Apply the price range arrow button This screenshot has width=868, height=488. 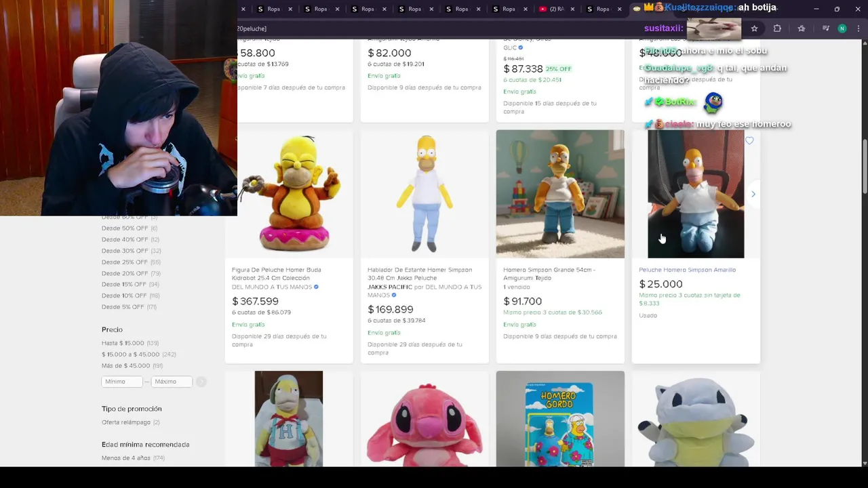(201, 382)
